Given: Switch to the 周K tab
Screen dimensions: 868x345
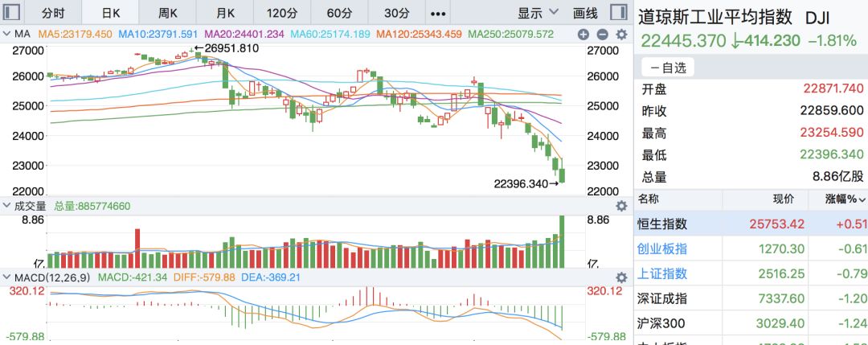Looking at the screenshot, I should point(167,13).
